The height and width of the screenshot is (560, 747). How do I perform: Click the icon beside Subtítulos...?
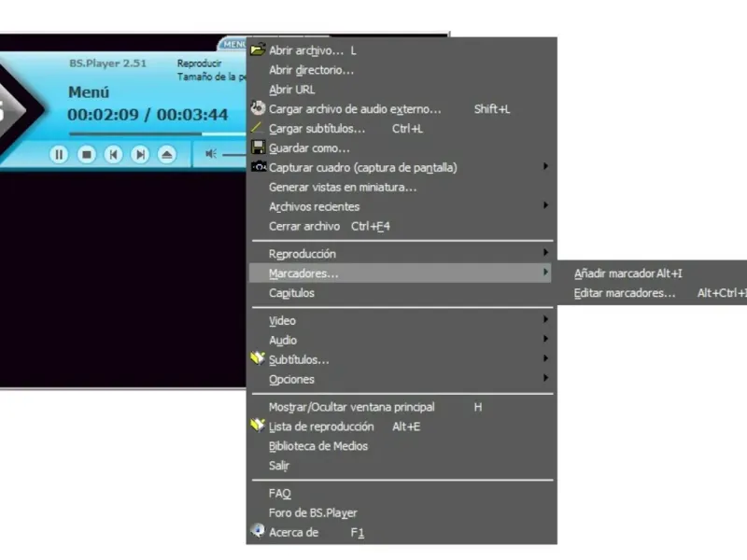pyautogui.click(x=258, y=358)
